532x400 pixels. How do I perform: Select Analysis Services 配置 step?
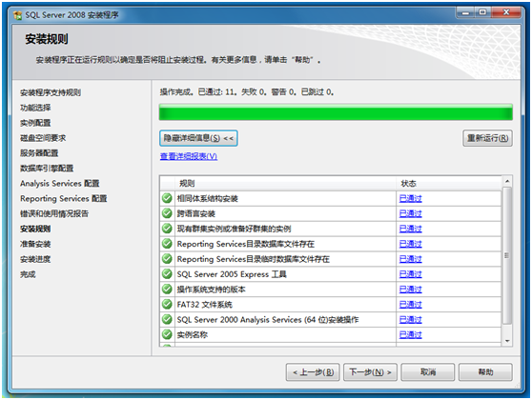point(60,184)
